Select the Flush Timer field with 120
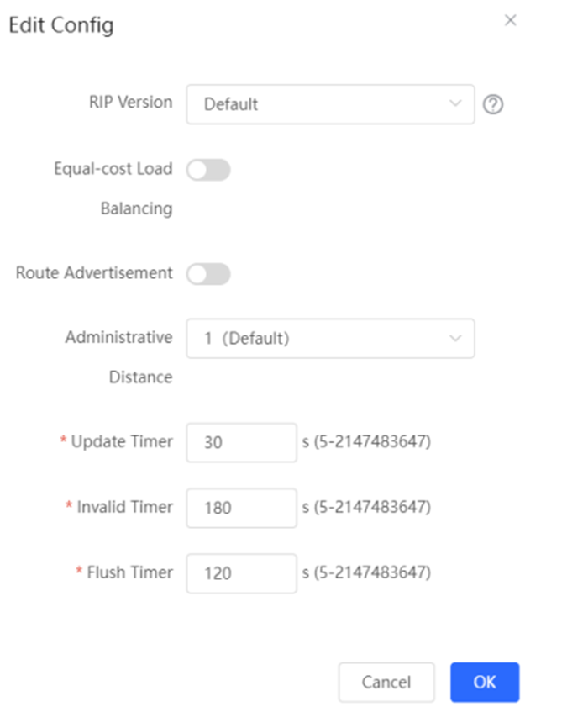The image size is (562, 728). pos(241,573)
